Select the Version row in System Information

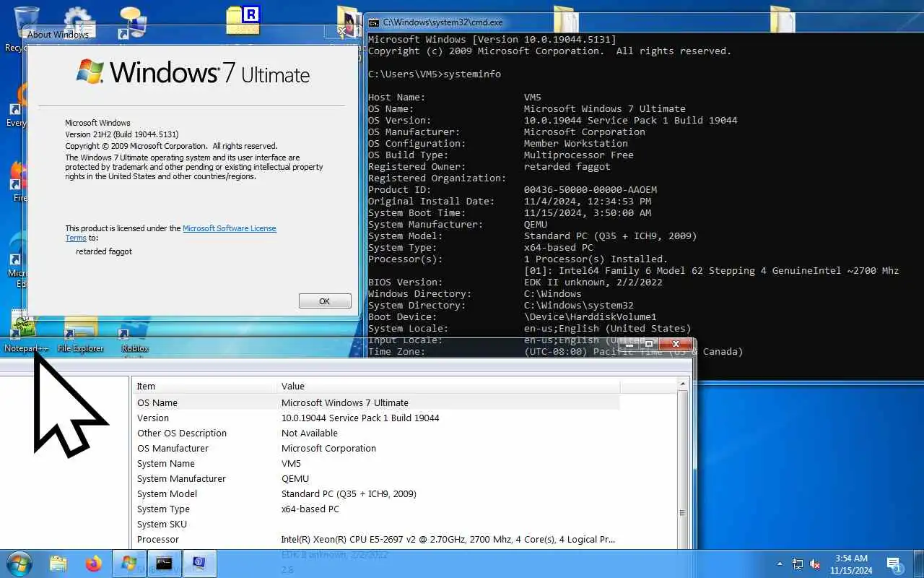[x=377, y=418]
